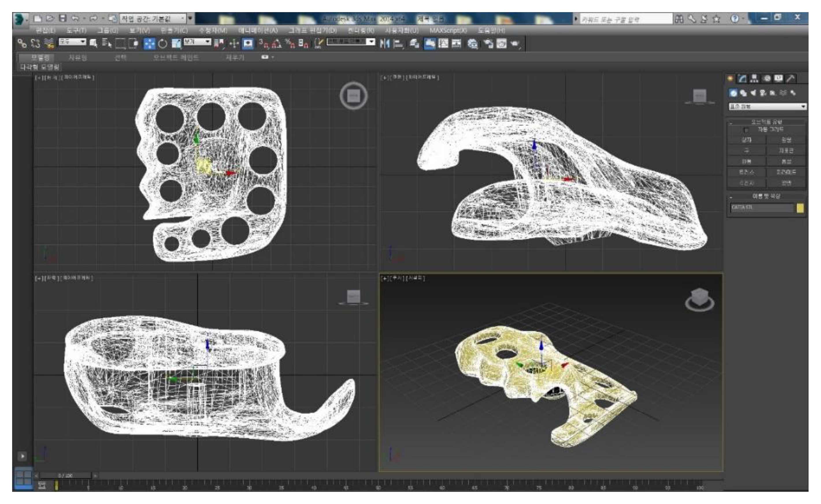Toggle the Angle Snap icon
The image size is (821, 504).
(x=277, y=44)
